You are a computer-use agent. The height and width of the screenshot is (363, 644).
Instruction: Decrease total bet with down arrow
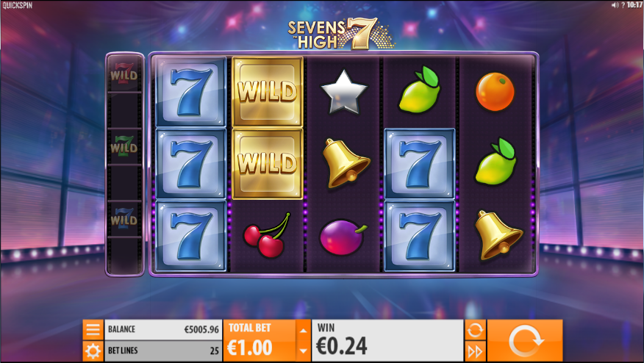tap(303, 351)
